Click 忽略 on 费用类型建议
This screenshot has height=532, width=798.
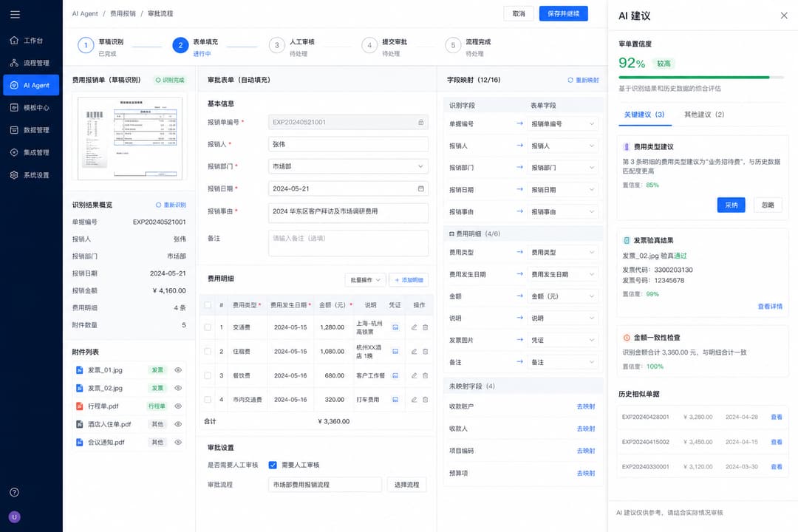click(x=768, y=205)
